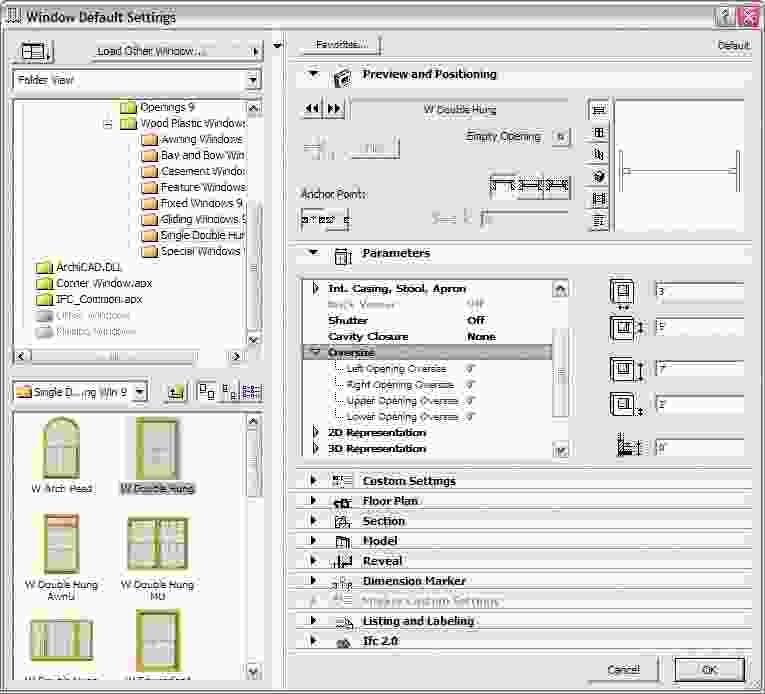Select the second preview view icon

[599, 132]
